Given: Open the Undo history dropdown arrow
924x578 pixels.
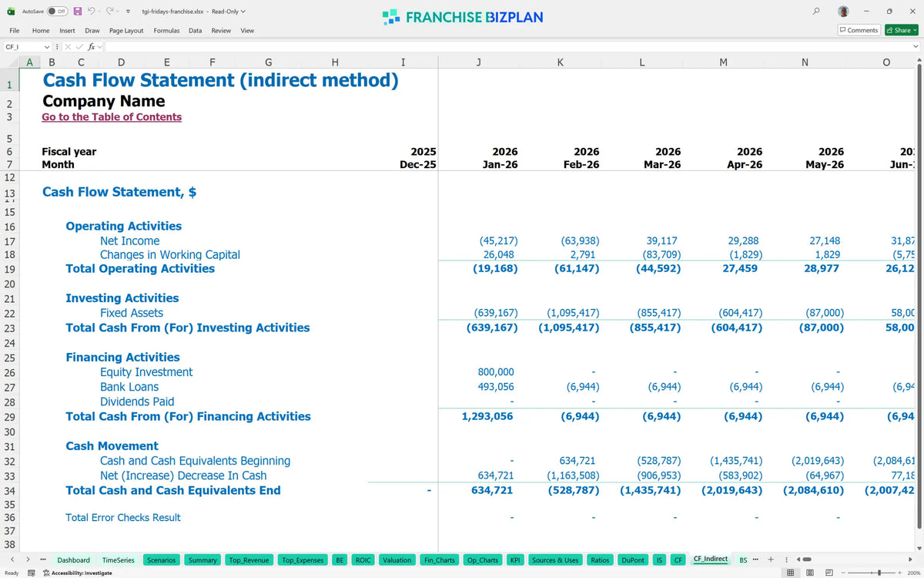Looking at the screenshot, I should [x=100, y=12].
